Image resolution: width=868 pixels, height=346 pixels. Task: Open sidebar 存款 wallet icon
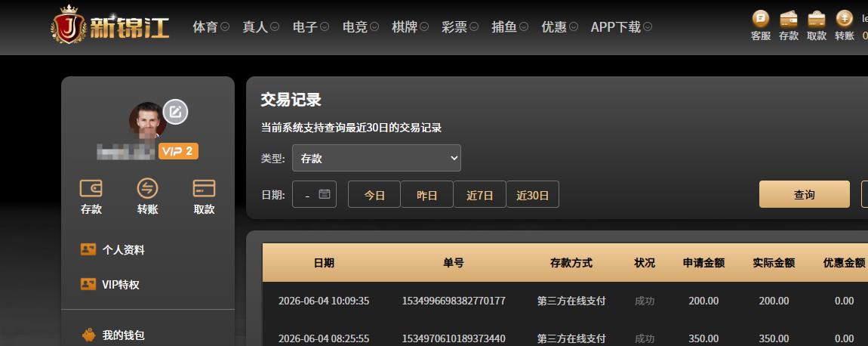coord(91,189)
